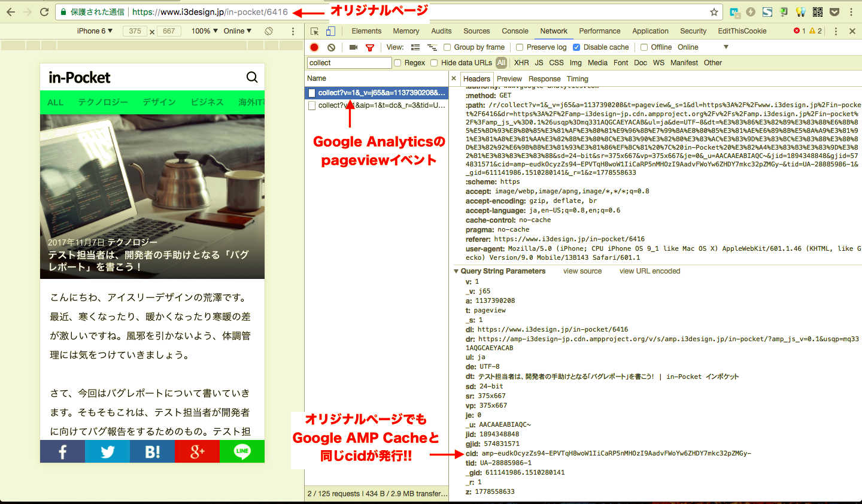
Task: Open search on the in-Pocket page
Action: point(252,77)
